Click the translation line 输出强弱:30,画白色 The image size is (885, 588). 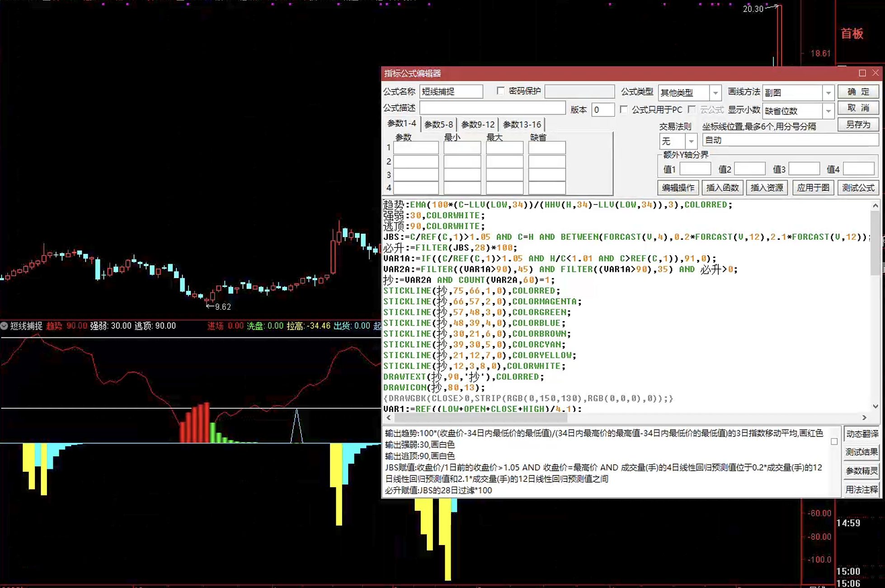coord(420,444)
